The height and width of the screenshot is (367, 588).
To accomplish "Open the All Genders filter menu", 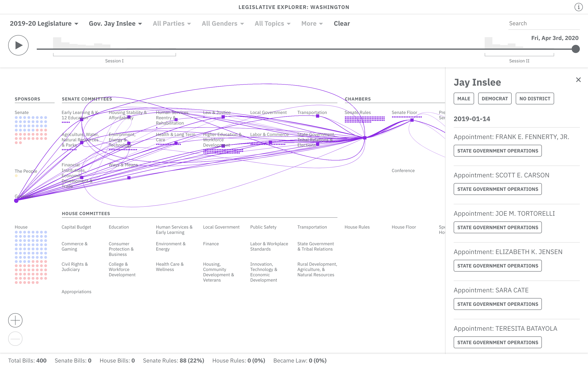I will click(x=223, y=23).
